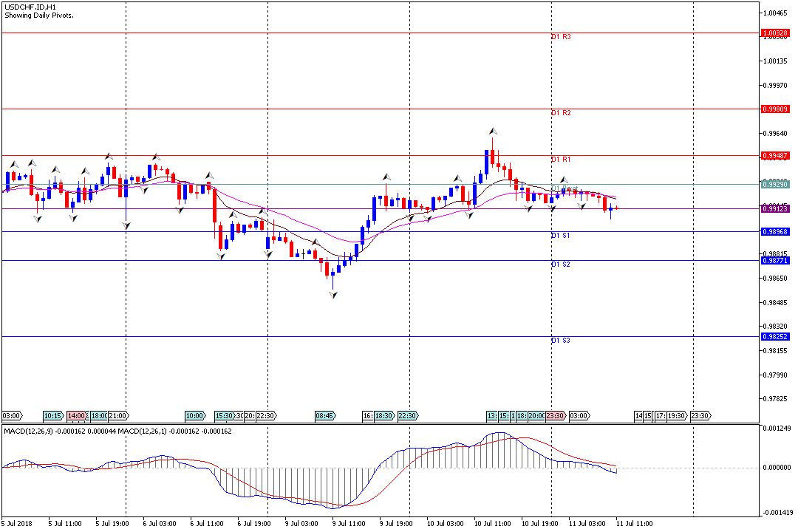Click the 0.99290 pivot price tag
Screen dimensions: 798x532
(x=775, y=184)
